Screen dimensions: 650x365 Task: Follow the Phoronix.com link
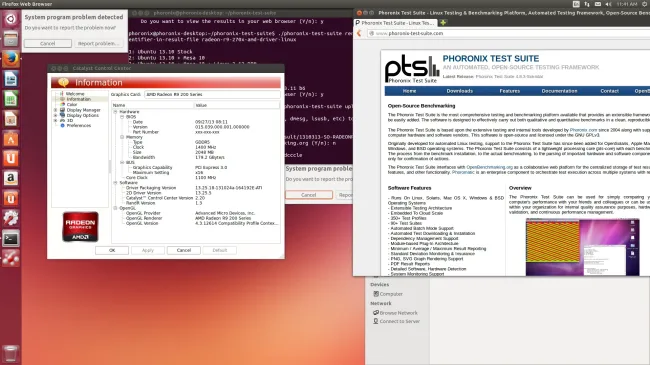583,130
